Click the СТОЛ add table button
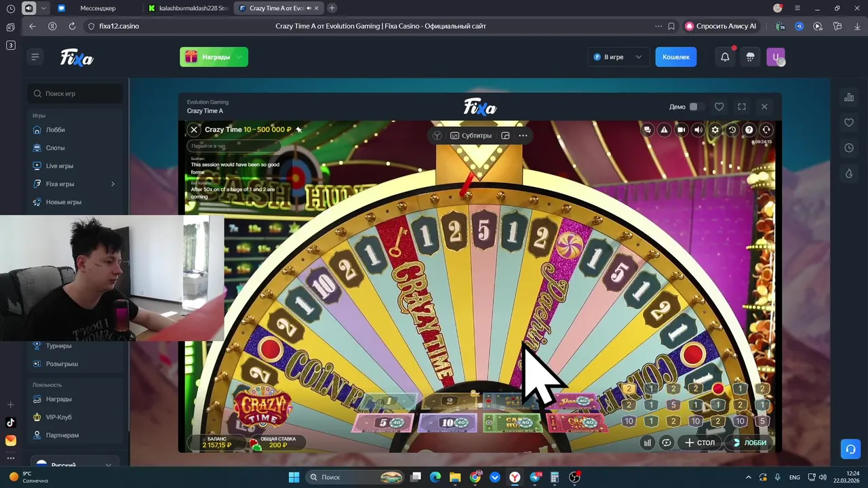 tap(700, 443)
